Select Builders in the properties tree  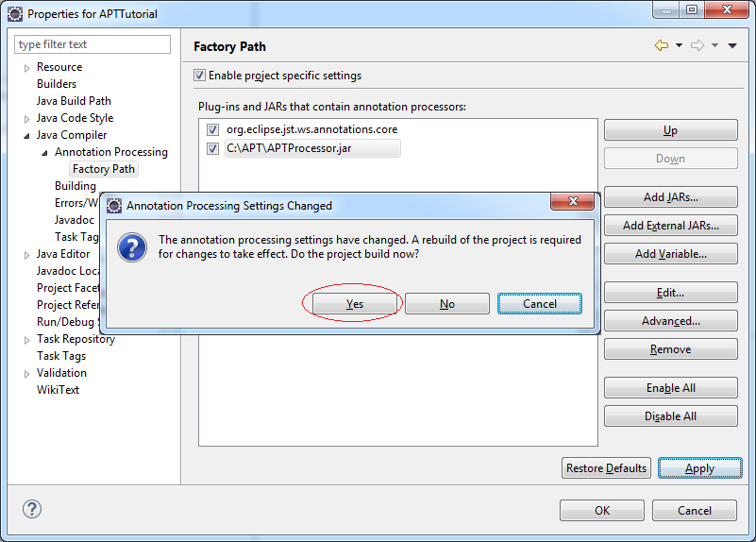[x=57, y=84]
